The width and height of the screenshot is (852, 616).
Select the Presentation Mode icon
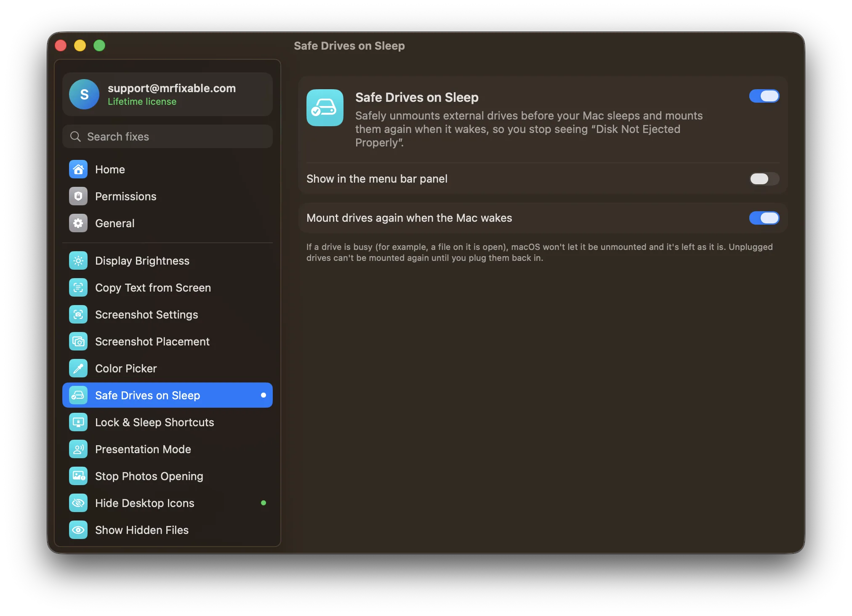78,449
